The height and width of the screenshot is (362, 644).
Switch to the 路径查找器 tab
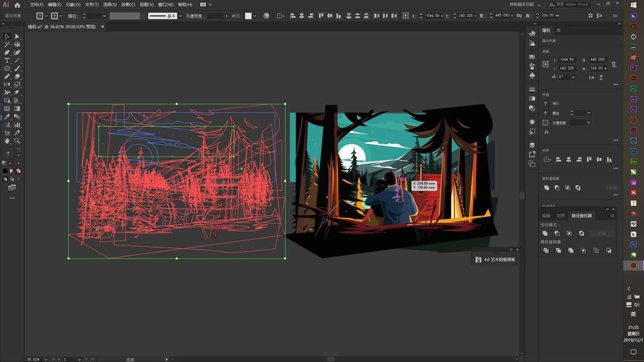point(582,215)
